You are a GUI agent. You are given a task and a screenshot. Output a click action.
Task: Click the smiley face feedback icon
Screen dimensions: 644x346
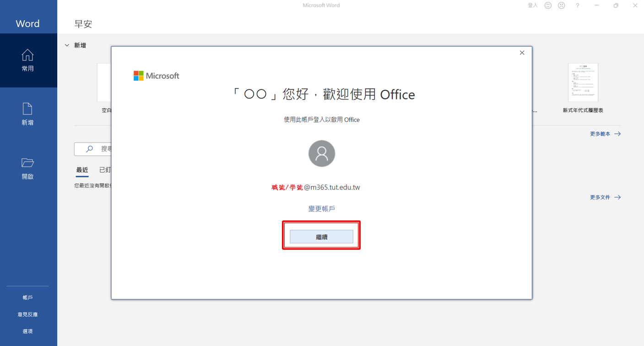click(548, 5)
